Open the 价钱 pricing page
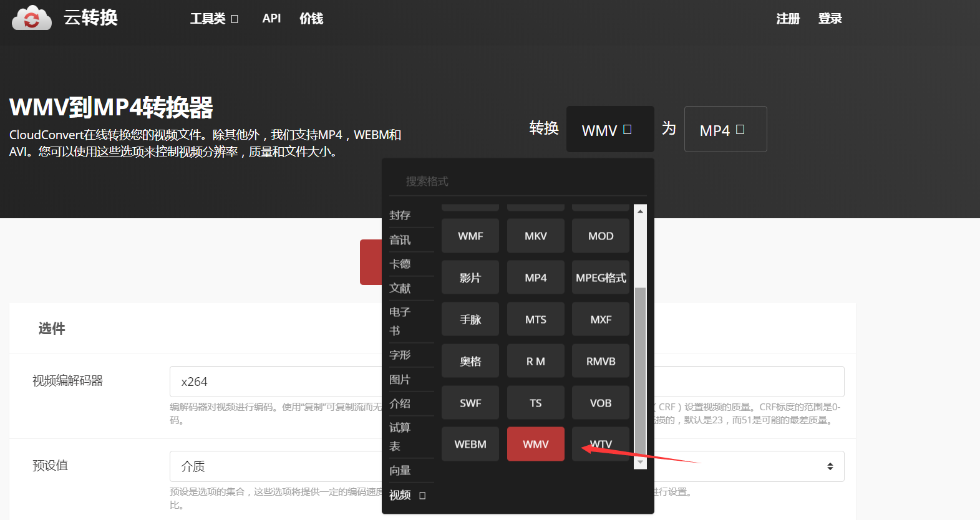The image size is (980, 520). (x=311, y=19)
